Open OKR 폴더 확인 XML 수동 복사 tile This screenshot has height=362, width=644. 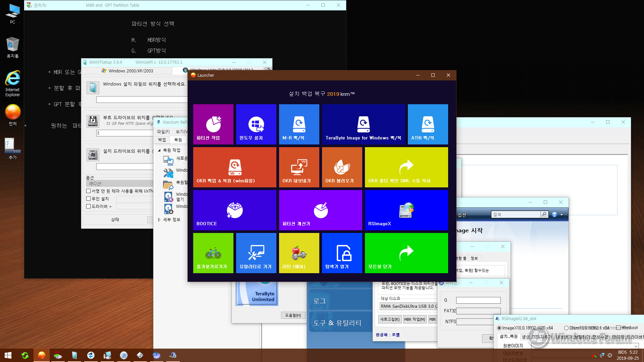[406, 167]
